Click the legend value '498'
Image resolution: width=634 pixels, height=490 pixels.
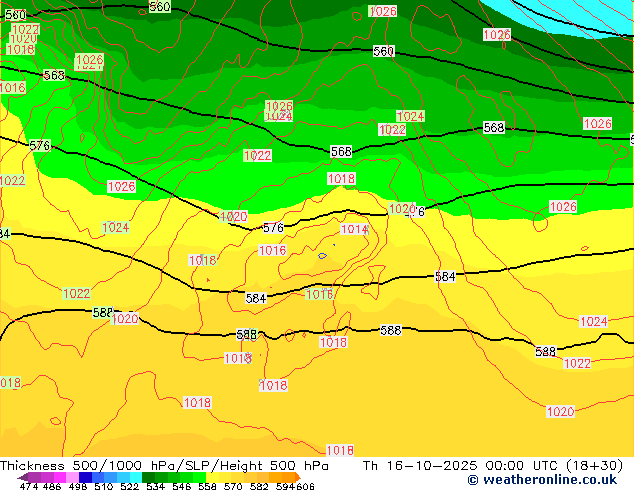(x=78, y=486)
